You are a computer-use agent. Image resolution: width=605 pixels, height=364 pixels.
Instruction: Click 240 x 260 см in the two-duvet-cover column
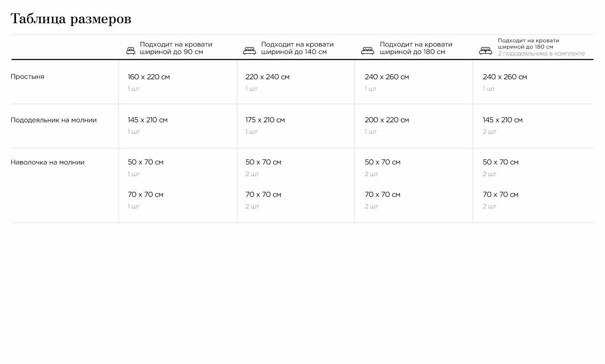505,77
